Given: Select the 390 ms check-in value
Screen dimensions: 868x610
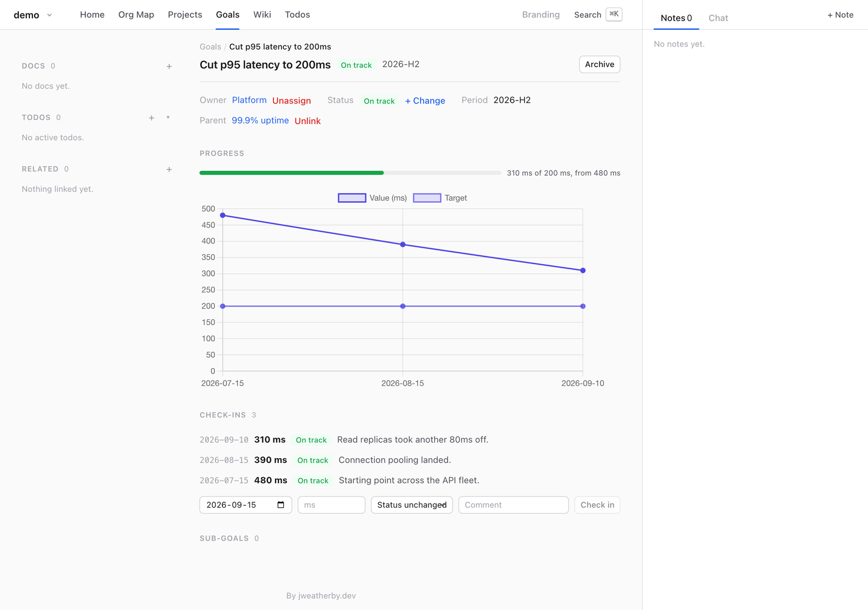Looking at the screenshot, I should click(x=271, y=460).
